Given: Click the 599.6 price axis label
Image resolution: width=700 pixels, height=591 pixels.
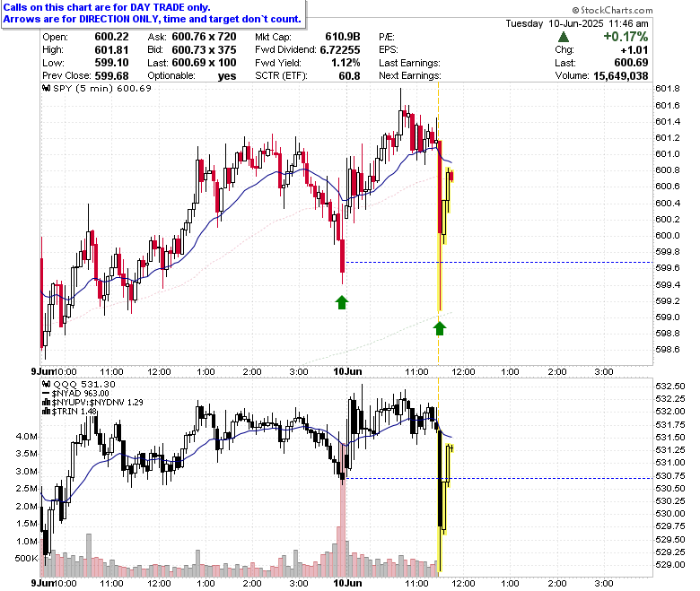Looking at the screenshot, I should click(668, 267).
